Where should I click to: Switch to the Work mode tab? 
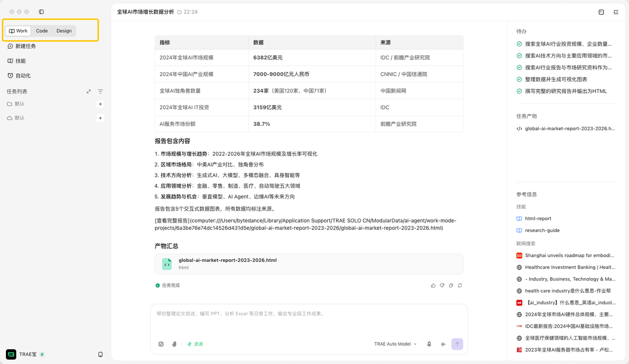(x=18, y=31)
